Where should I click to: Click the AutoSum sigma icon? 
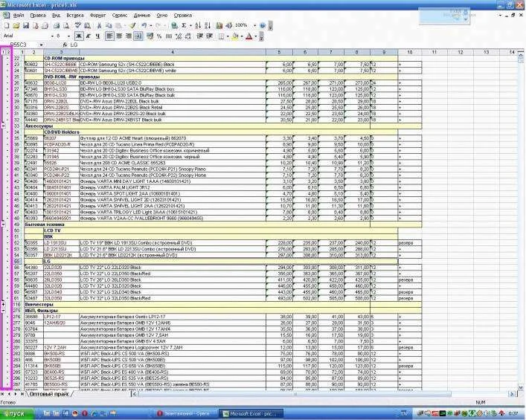pyautogui.click(x=184, y=25)
